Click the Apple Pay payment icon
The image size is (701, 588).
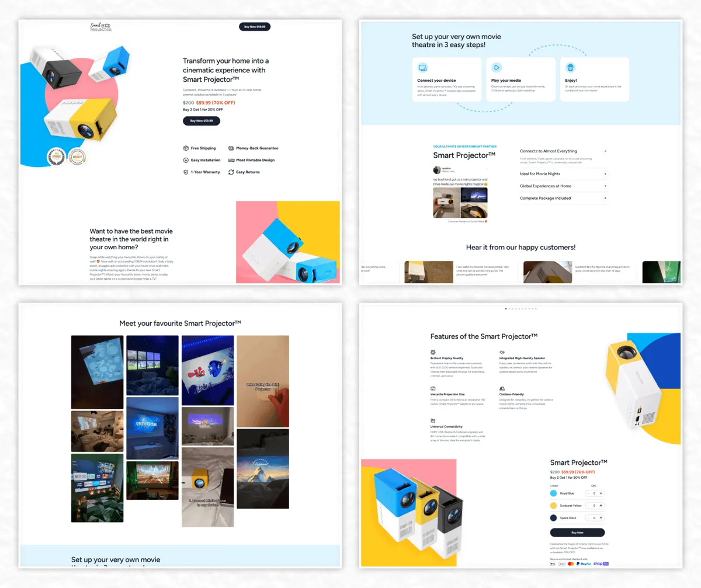pyautogui.click(x=553, y=563)
